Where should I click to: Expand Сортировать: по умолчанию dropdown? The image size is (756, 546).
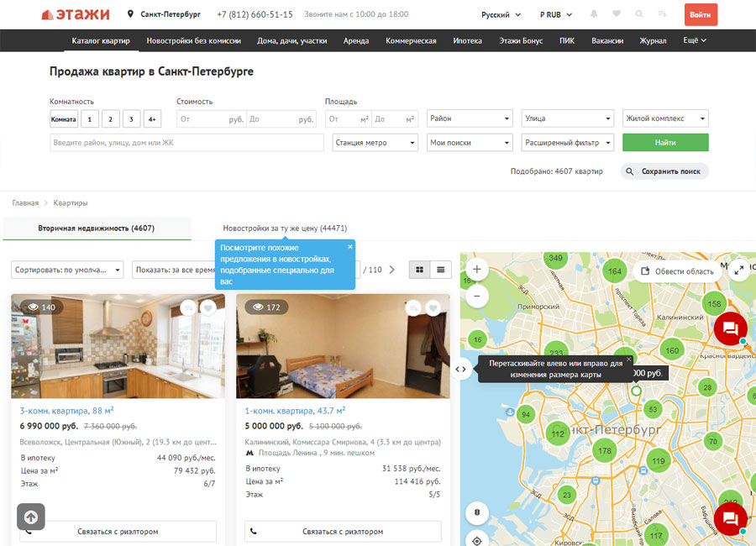point(67,270)
